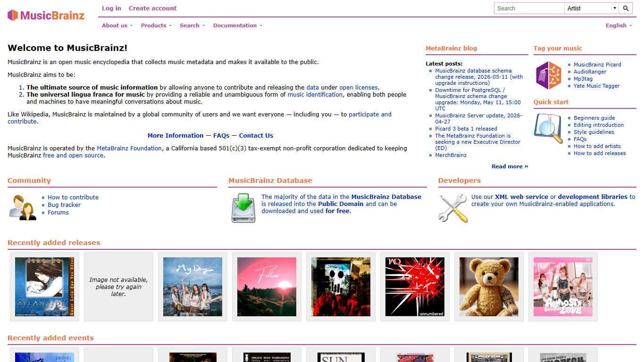Open the MetaBrainz Foundation link
Viewport: 644px width, 362px height.
coord(129,148)
